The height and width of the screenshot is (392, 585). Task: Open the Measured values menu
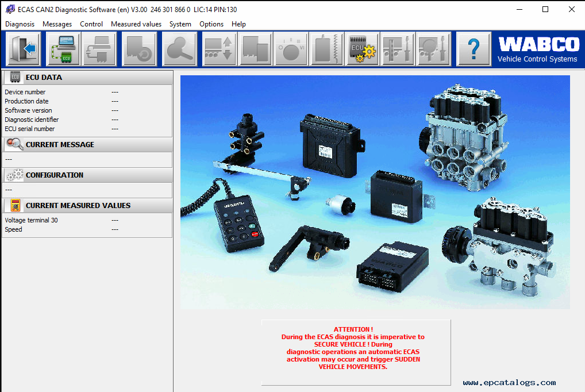pyautogui.click(x=136, y=24)
